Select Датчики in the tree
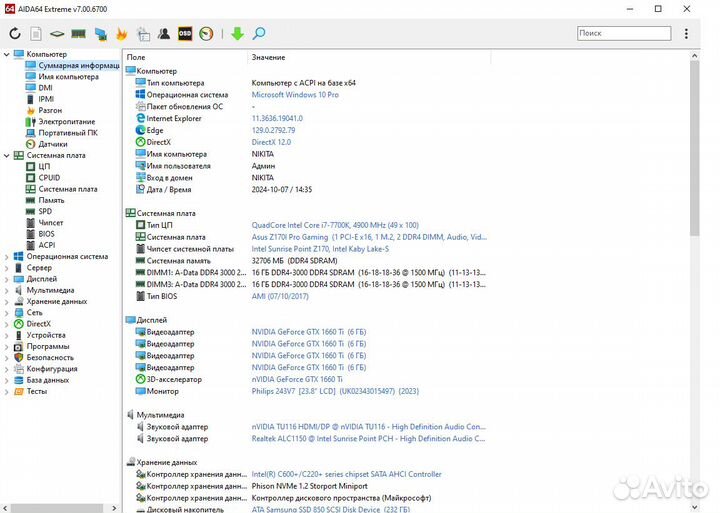 [53, 144]
